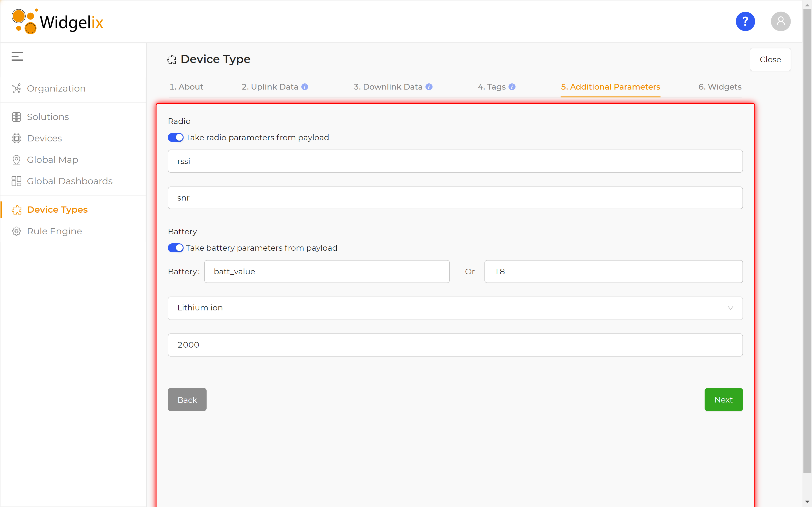The image size is (812, 507).
Task: Open the user profile avatar menu
Action: coord(780,21)
